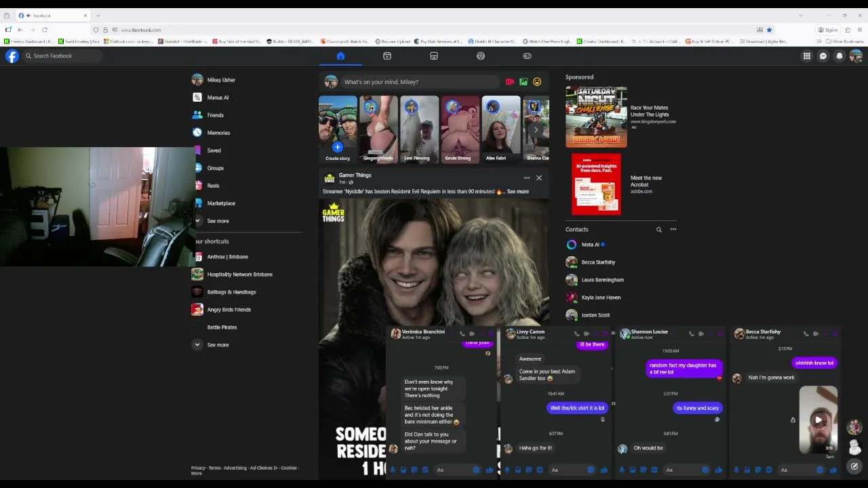The image size is (868, 488).
Task: Click voice clip microphone in Shannon Louise chat
Action: pos(622,470)
